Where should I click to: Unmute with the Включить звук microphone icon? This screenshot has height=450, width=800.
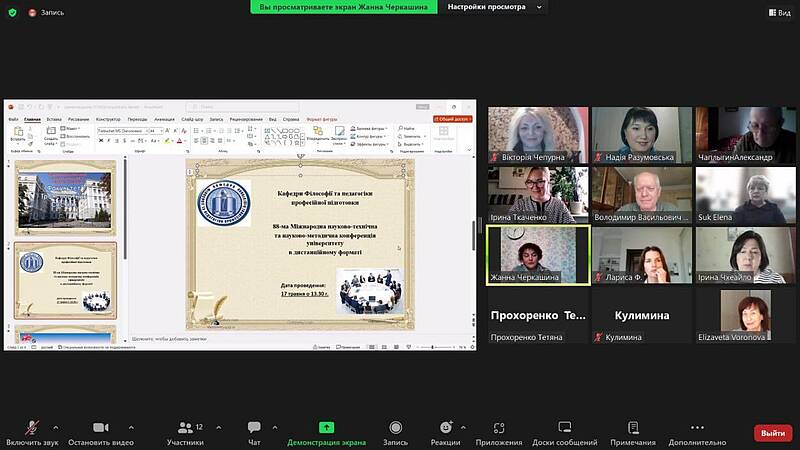tap(32, 427)
